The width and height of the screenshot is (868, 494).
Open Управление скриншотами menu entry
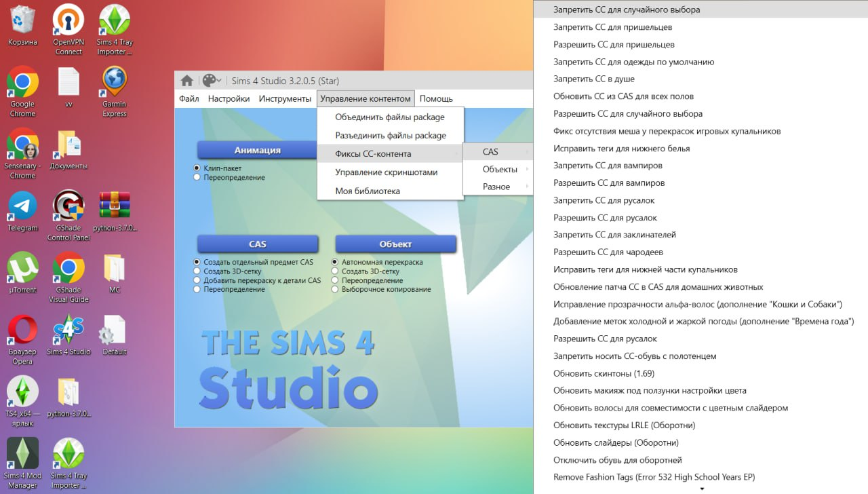point(390,172)
